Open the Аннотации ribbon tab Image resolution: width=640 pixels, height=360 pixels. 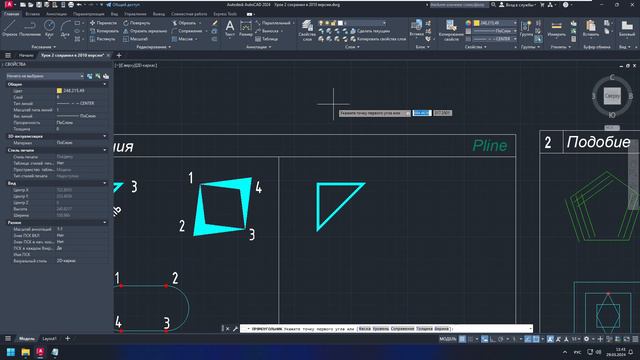click(56, 14)
